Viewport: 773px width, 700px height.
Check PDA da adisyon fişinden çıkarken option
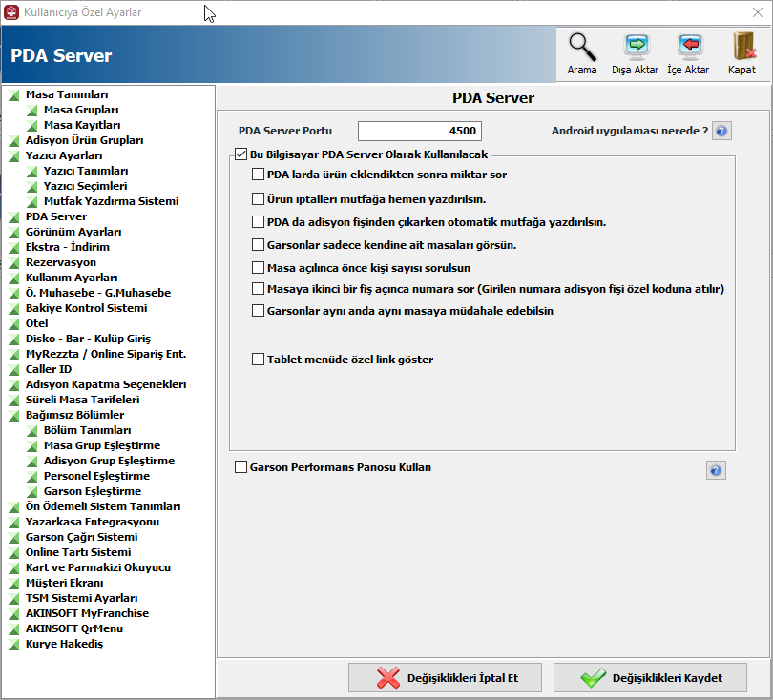(x=258, y=222)
